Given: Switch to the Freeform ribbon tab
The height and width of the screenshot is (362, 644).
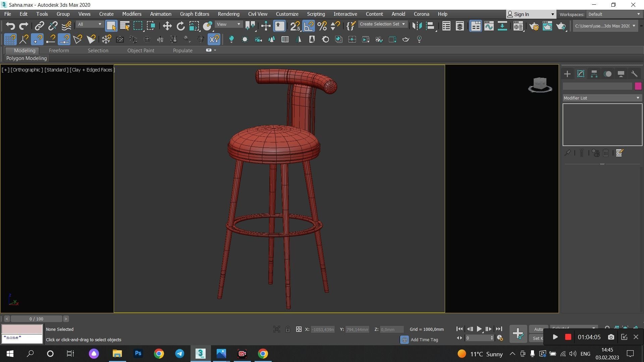Looking at the screenshot, I should pos(59,51).
